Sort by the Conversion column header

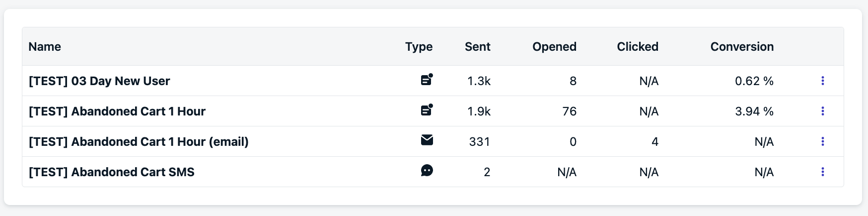pos(742,47)
